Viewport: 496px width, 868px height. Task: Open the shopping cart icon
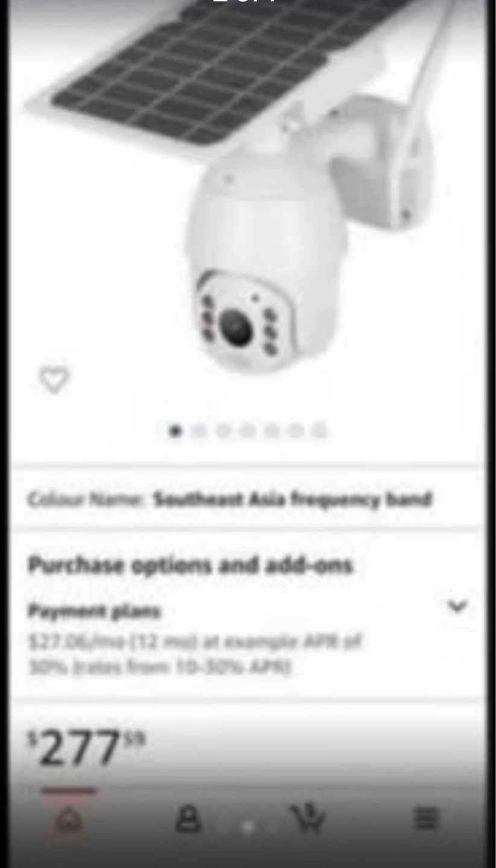pos(309,818)
